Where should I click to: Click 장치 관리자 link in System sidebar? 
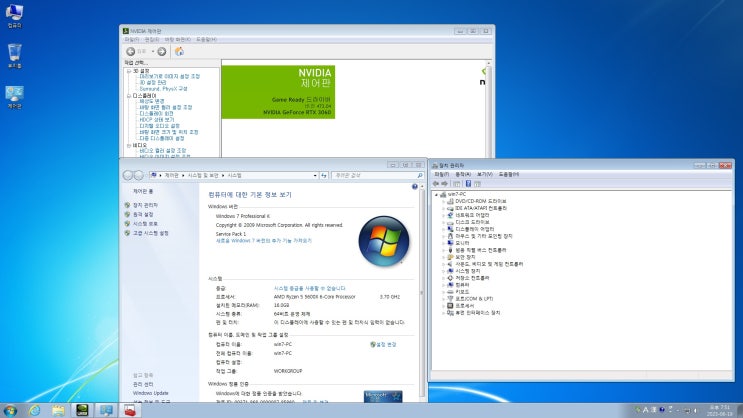pos(145,205)
